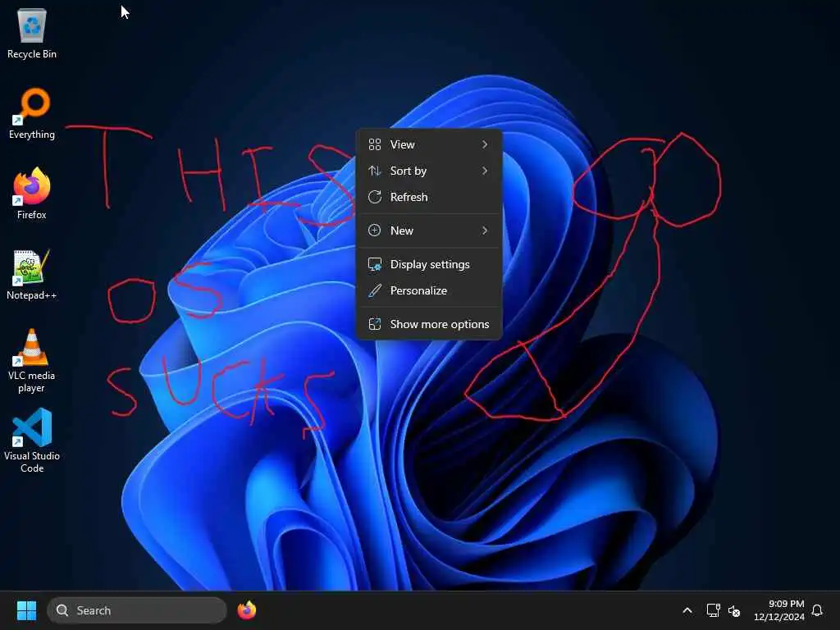Open the Windows Start menu
The width and height of the screenshot is (840, 630).
click(26, 610)
